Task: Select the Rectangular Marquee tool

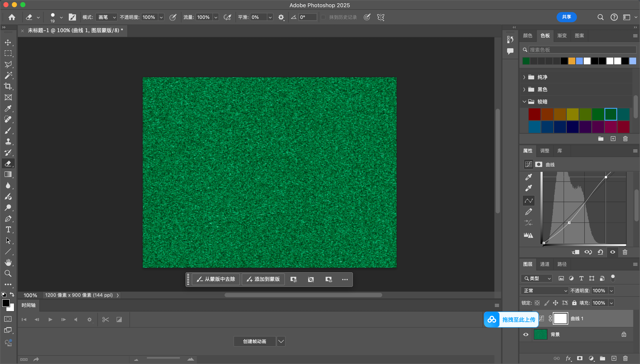Action: click(x=8, y=53)
